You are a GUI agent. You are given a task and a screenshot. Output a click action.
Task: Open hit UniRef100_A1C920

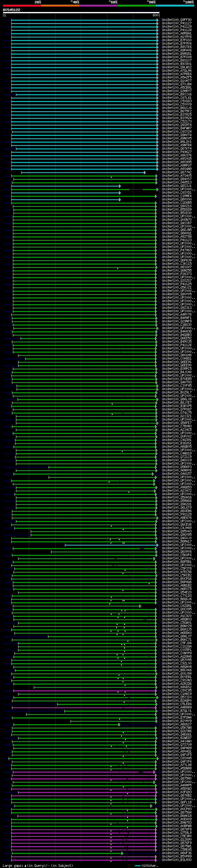(176, 616)
